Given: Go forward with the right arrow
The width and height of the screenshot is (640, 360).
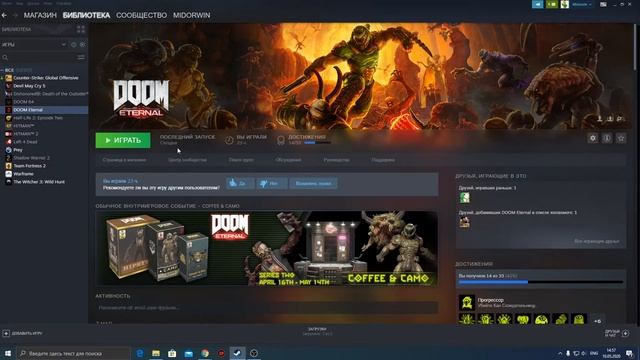Looking at the screenshot, I should pos(15,15).
